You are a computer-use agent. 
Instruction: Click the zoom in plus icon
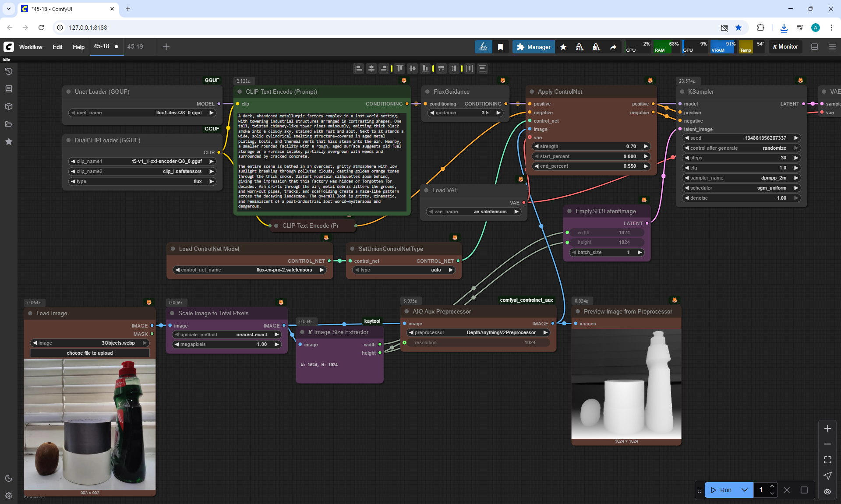pyautogui.click(x=827, y=428)
